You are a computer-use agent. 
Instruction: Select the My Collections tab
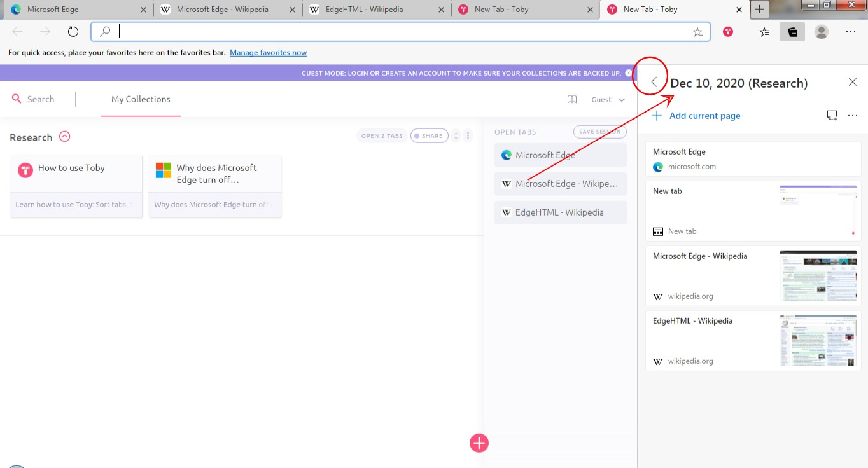(141, 99)
